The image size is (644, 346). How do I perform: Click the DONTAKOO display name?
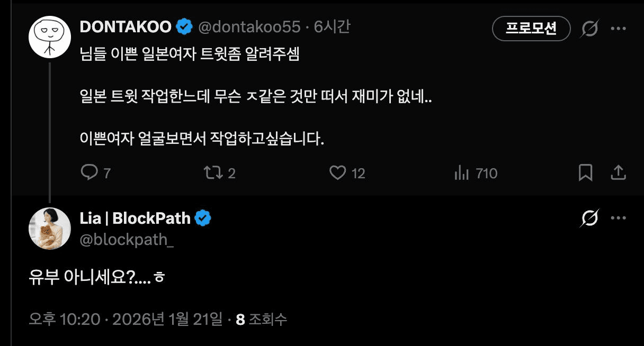point(126,26)
